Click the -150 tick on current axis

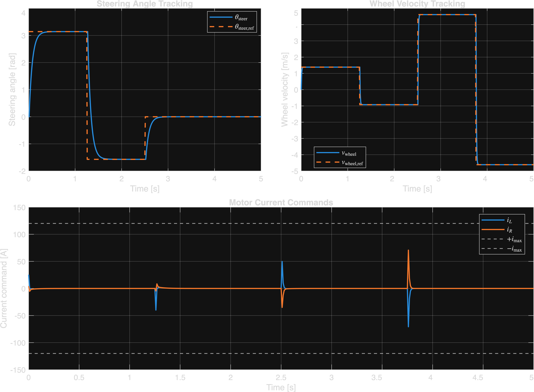click(18, 370)
